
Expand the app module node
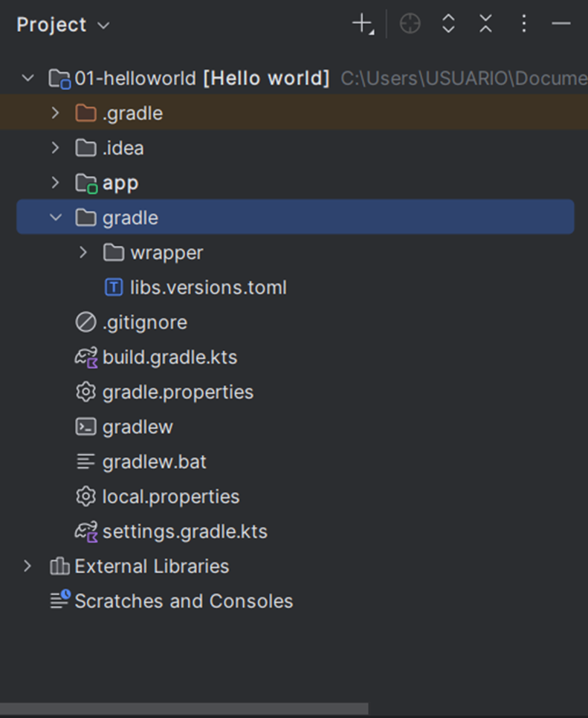(x=55, y=182)
